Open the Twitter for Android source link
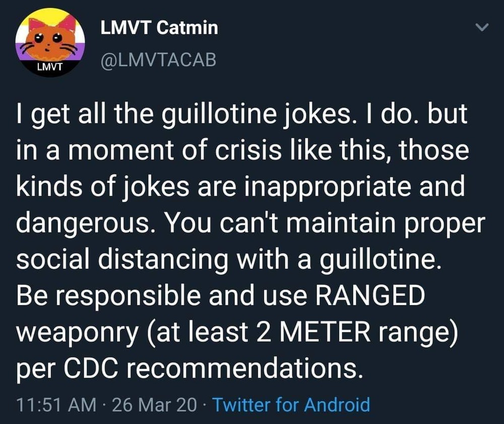The height and width of the screenshot is (424, 504). (x=291, y=405)
